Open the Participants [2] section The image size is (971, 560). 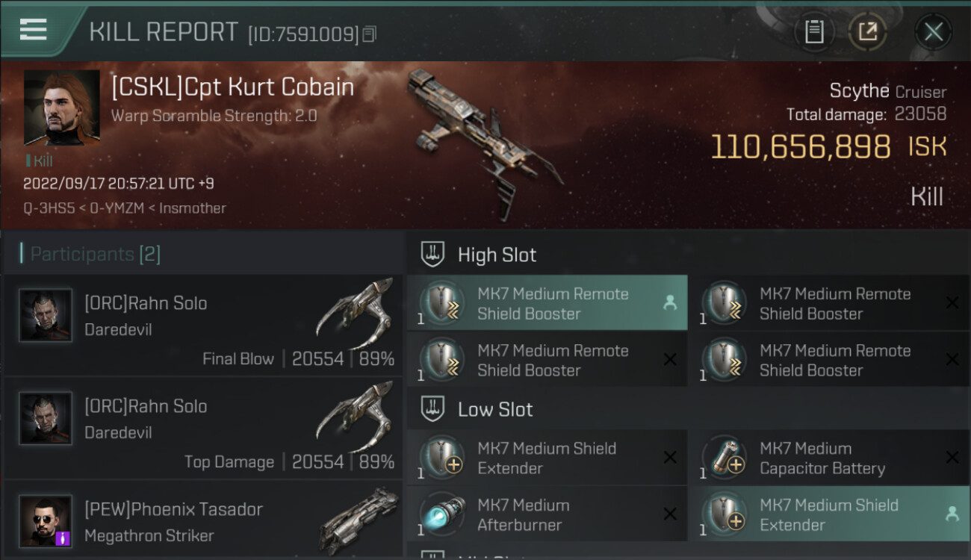95,254
